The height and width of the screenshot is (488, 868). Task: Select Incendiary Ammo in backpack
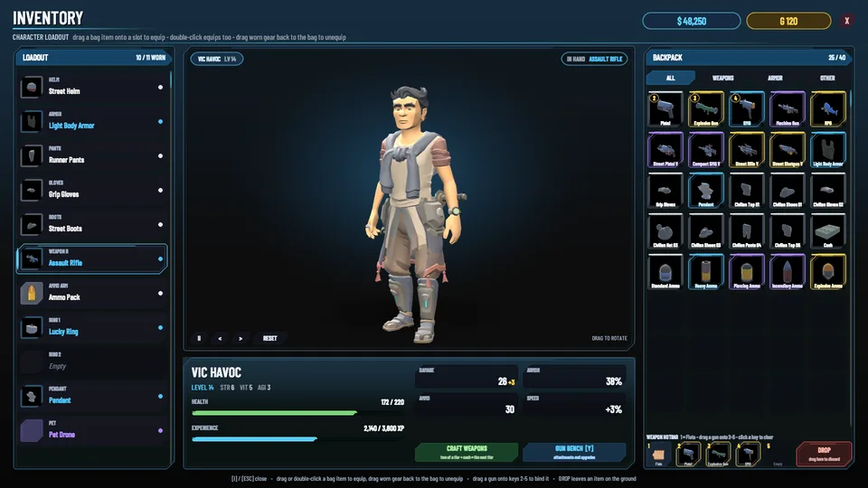[x=788, y=272]
